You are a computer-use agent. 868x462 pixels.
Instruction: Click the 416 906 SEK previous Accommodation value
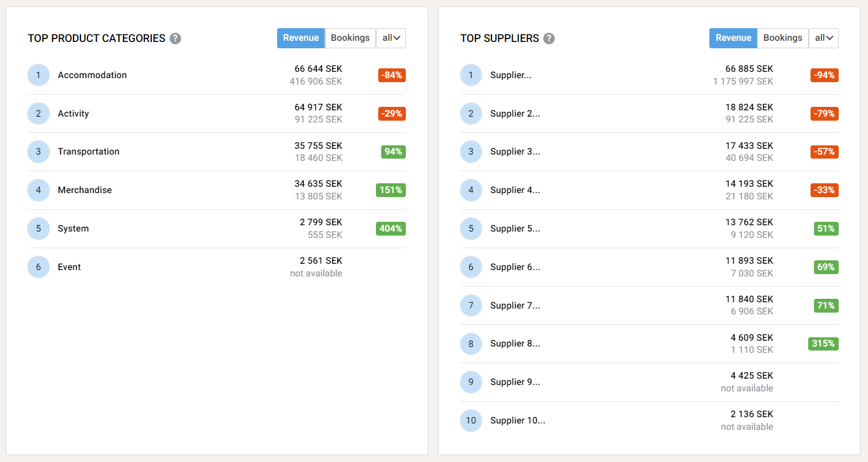pos(316,82)
